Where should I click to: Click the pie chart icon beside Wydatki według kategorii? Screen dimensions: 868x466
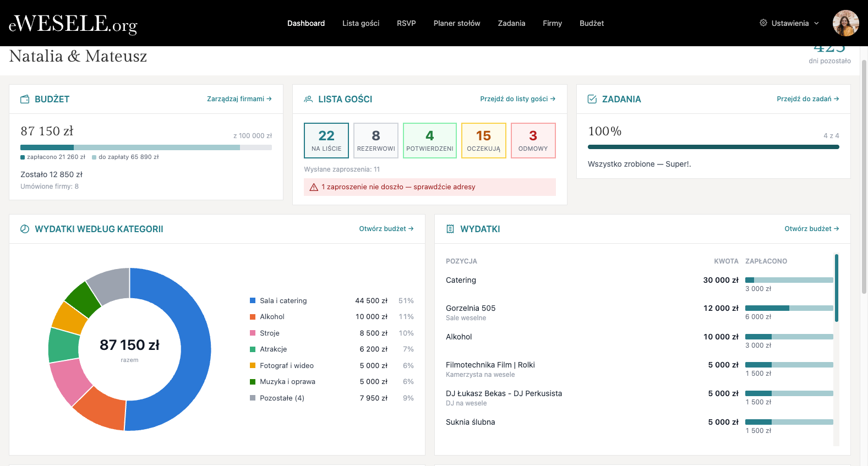click(25, 229)
